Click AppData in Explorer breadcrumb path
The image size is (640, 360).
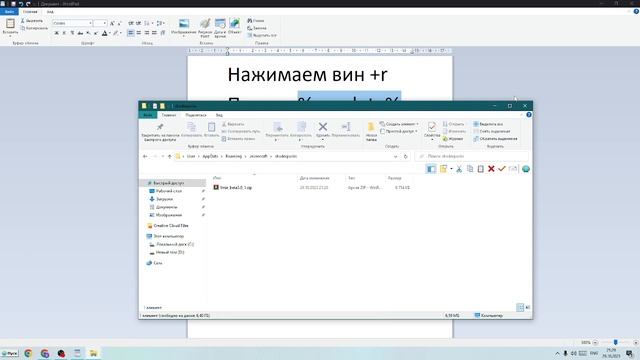click(x=210, y=156)
